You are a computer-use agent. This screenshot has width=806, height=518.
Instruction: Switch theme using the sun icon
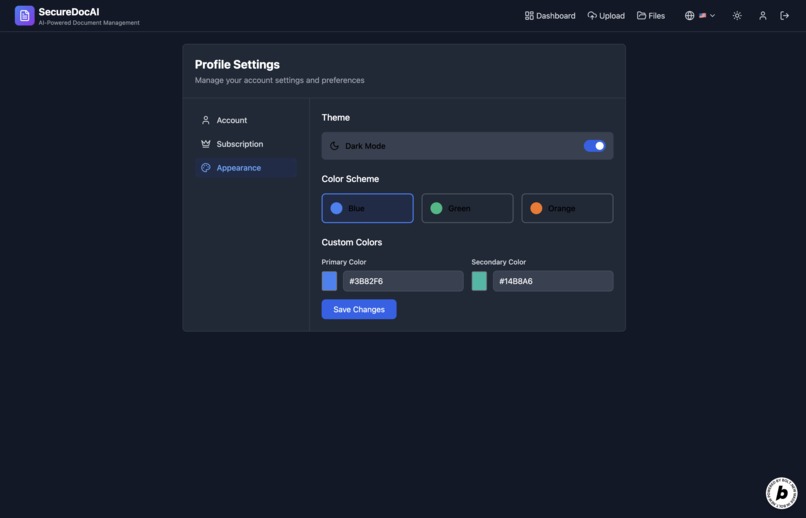click(737, 15)
